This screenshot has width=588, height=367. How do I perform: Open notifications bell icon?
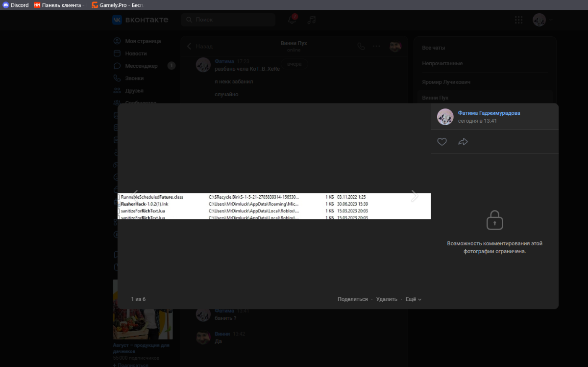click(293, 20)
